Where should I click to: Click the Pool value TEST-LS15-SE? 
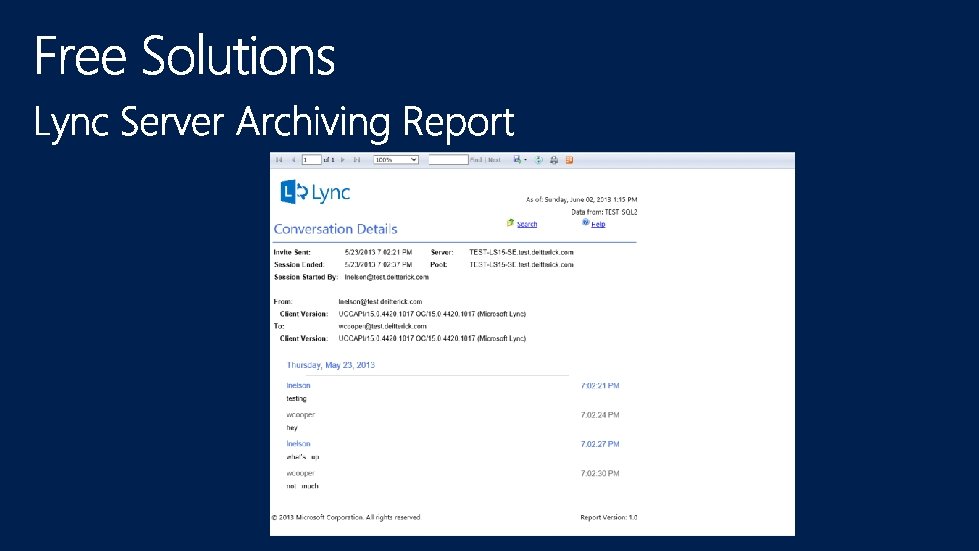(521, 265)
